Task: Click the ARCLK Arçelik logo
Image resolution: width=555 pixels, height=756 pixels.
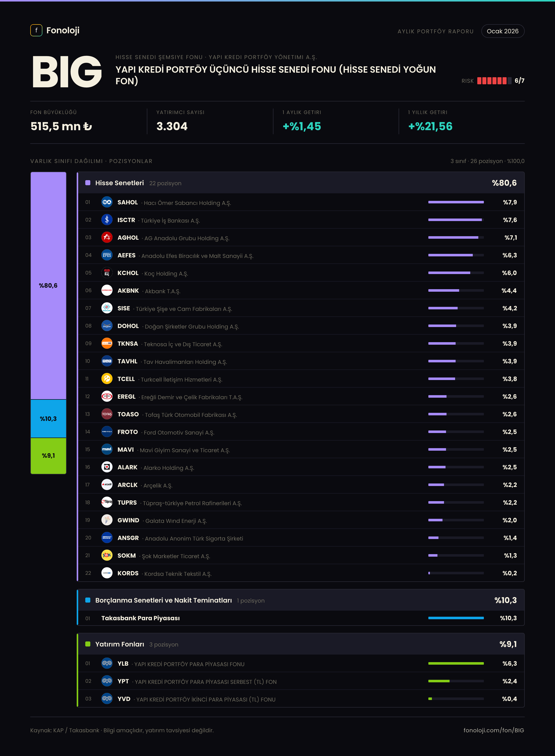Action: 107,485
